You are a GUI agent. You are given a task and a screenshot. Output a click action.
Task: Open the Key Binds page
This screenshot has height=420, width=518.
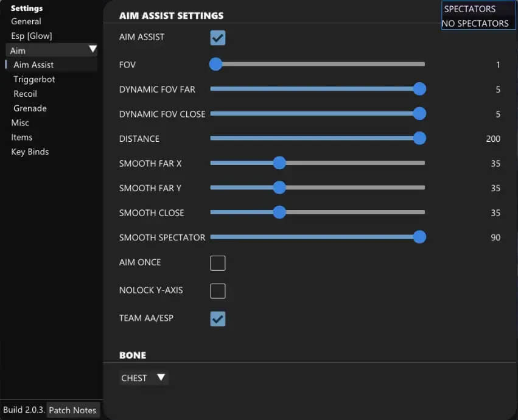click(30, 152)
